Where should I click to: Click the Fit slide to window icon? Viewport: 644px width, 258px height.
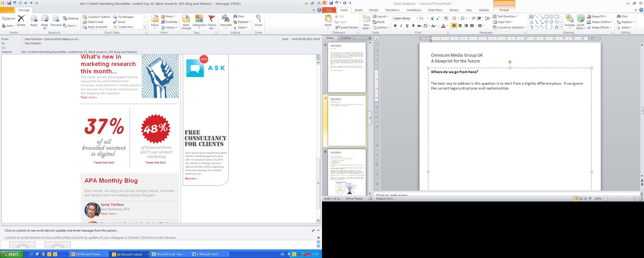point(640,199)
